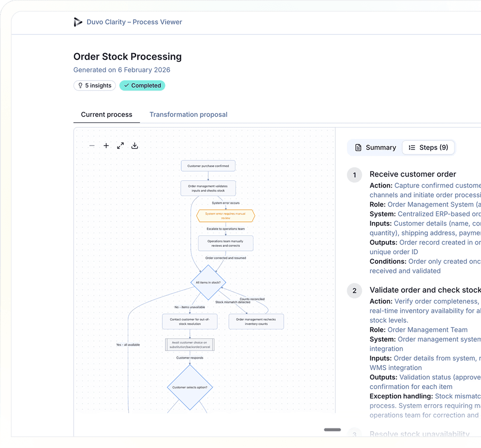
Task: Open the Steps (9) tab
Action: [x=428, y=147]
